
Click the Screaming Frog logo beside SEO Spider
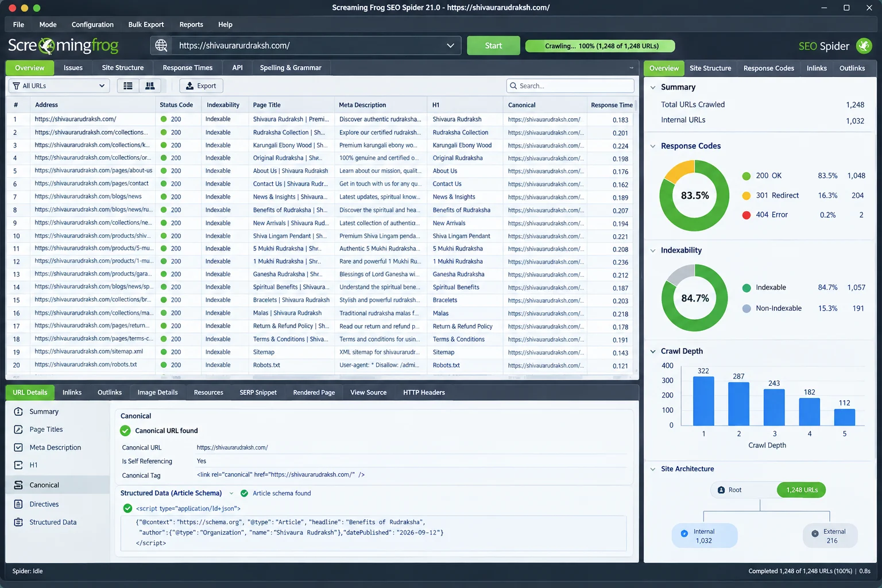(x=864, y=46)
